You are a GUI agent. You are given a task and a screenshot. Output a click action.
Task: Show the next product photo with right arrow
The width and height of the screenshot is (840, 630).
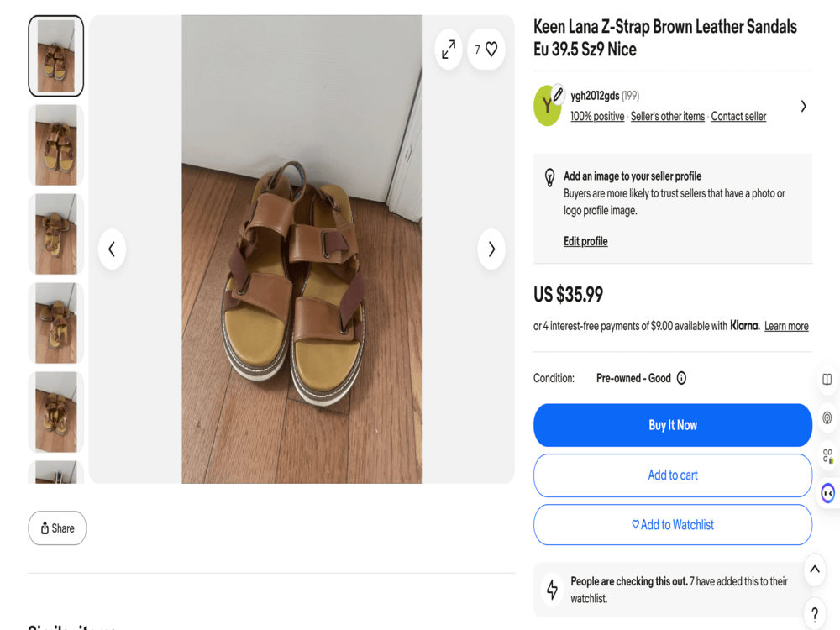pyautogui.click(x=491, y=249)
